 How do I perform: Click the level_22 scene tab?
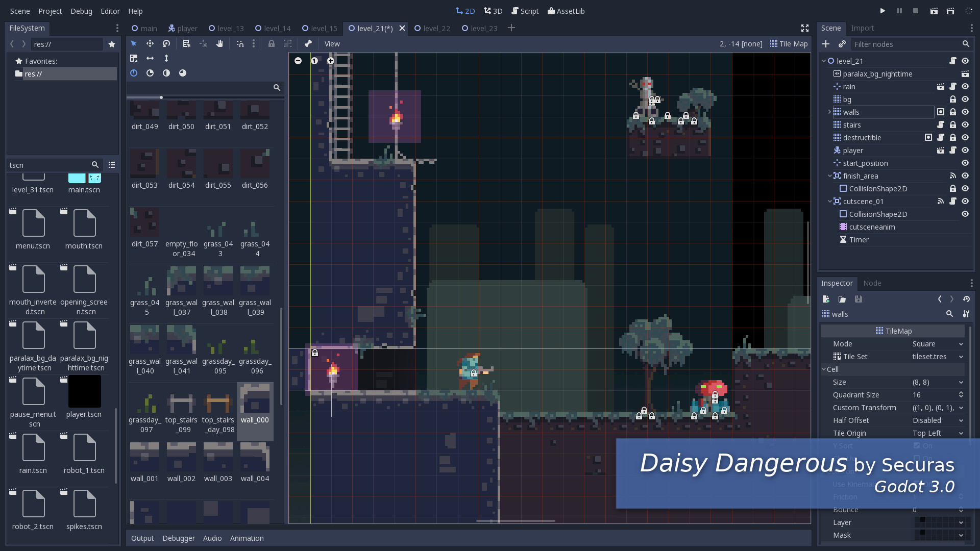coord(436,28)
